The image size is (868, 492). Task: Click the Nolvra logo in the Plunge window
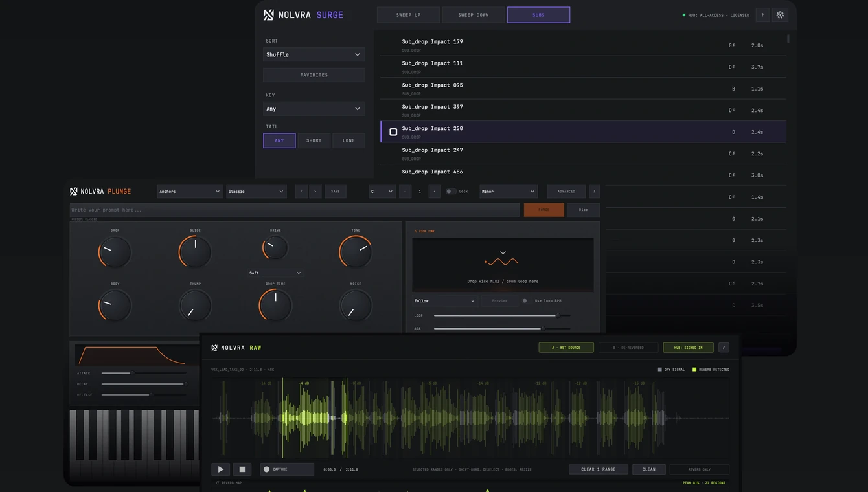[x=74, y=191]
